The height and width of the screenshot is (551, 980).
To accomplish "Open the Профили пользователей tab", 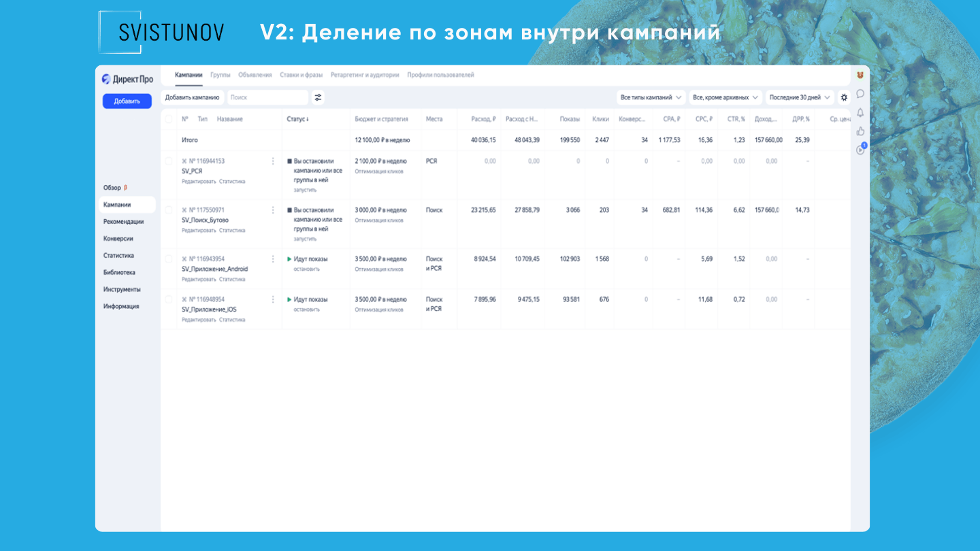I will coord(440,75).
